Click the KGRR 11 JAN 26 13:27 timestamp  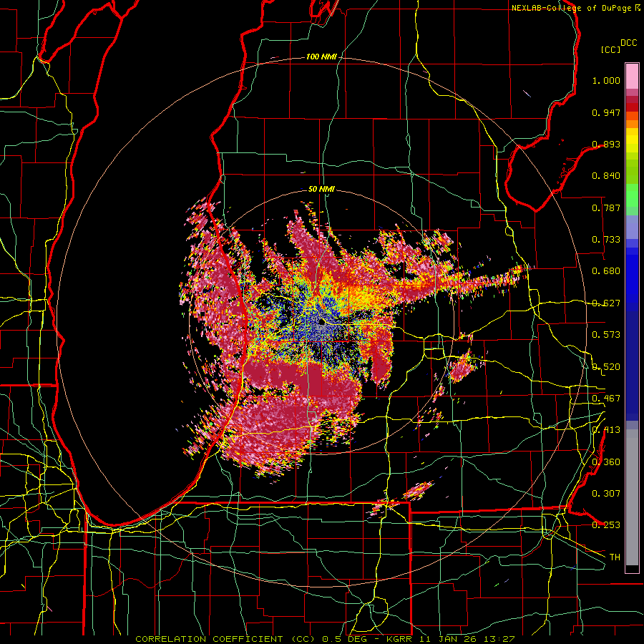[x=451, y=639]
